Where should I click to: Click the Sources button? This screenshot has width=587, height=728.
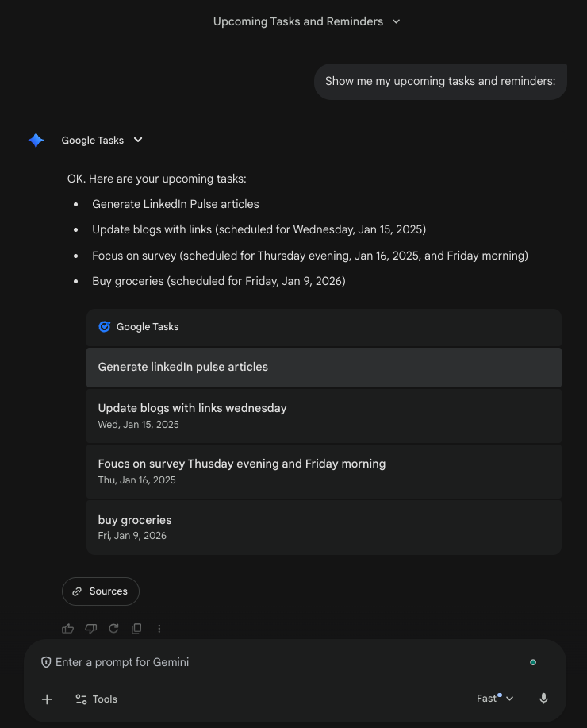100,591
